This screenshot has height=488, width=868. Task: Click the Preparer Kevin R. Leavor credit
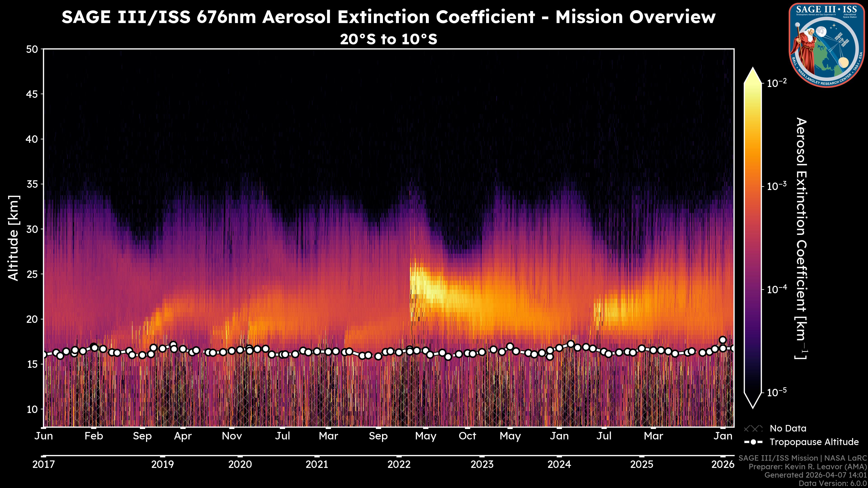coord(807,467)
